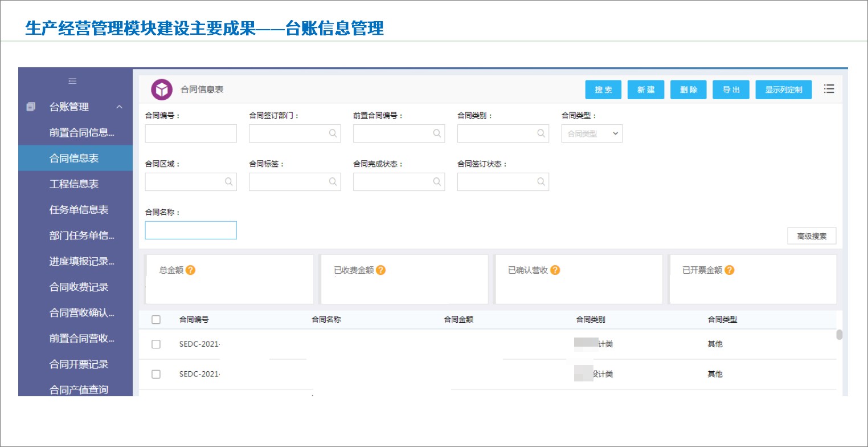Click search icon in 合同完成状态 field
Viewport: 868px width, 447px height.
coord(437,182)
